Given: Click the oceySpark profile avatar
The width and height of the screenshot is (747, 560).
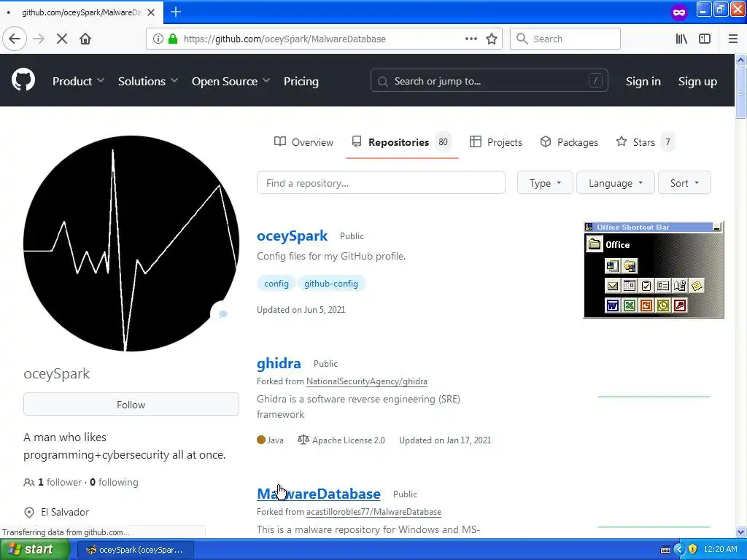Looking at the screenshot, I should click(x=131, y=244).
